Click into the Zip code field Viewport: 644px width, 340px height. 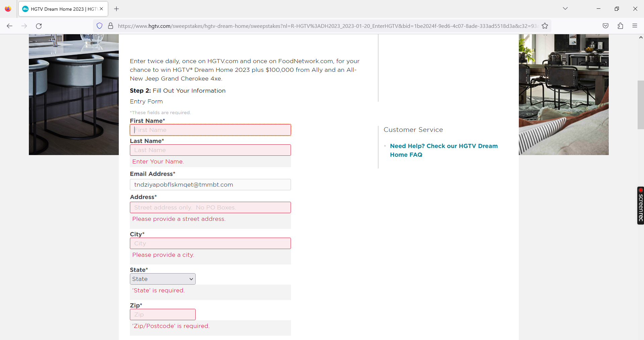[162, 314]
